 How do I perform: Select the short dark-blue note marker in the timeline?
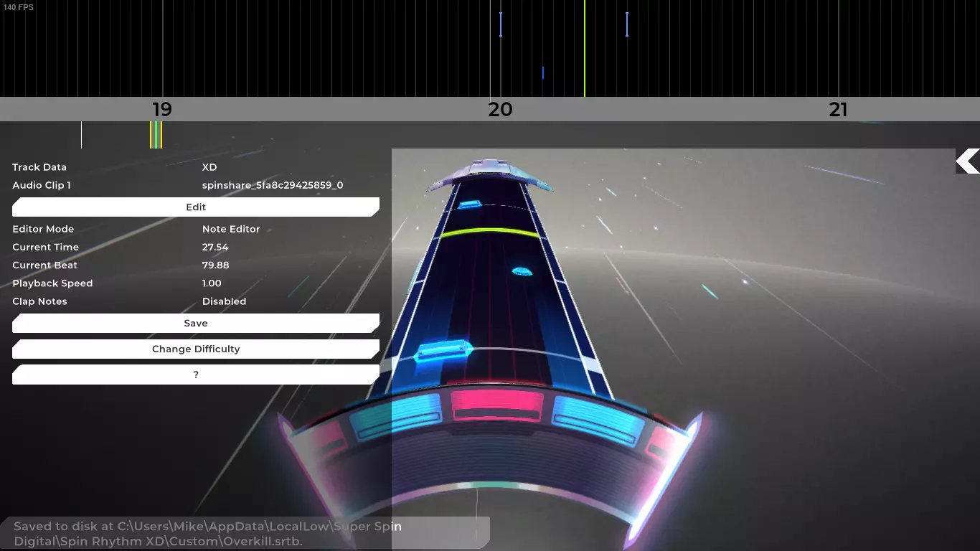(x=543, y=72)
